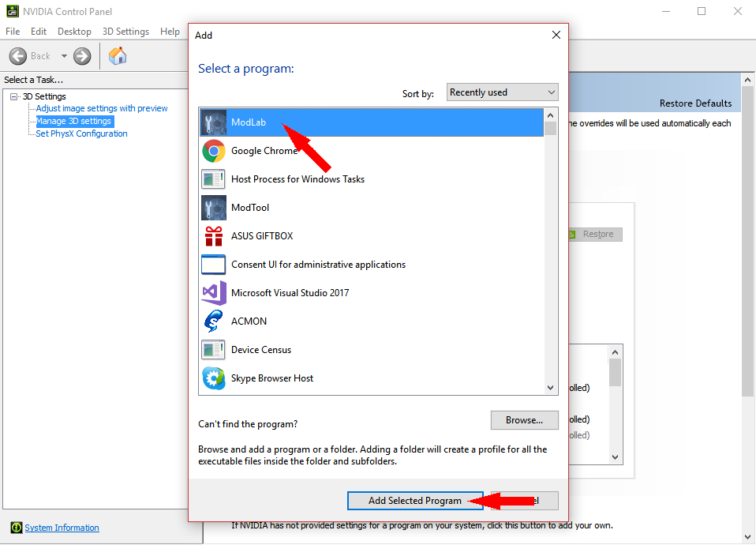Select ModLab in the program list

point(371,122)
